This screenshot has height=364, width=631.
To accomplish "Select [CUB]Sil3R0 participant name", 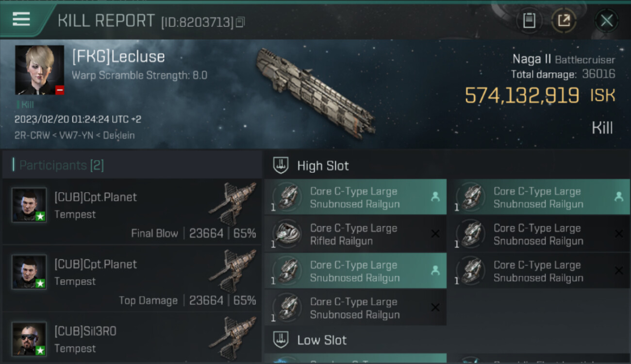I will tap(85, 331).
